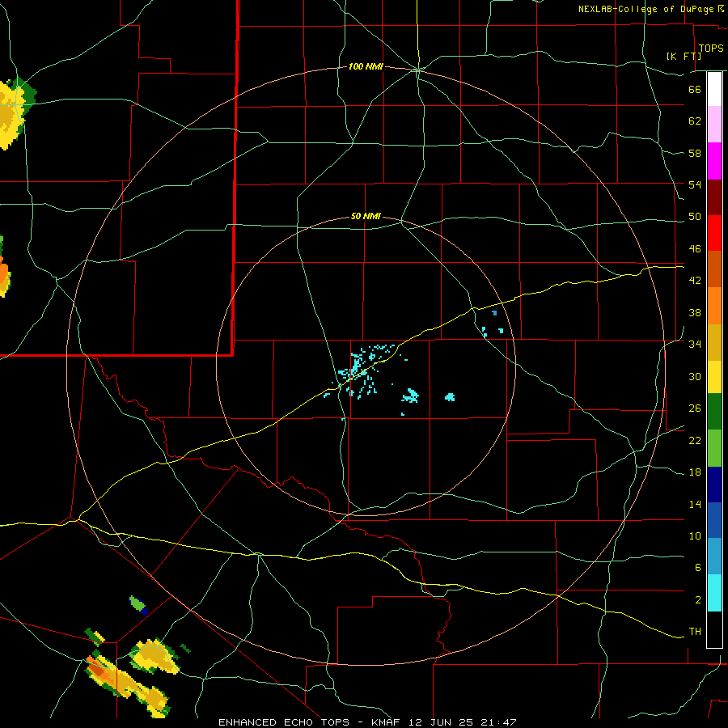Screen dimensions: 728x728
Task: Click the 34 legend value
Action: pos(695,344)
